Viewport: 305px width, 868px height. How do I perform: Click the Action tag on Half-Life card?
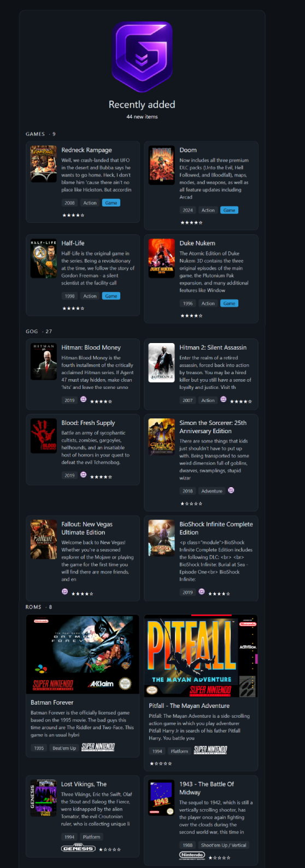tap(90, 296)
